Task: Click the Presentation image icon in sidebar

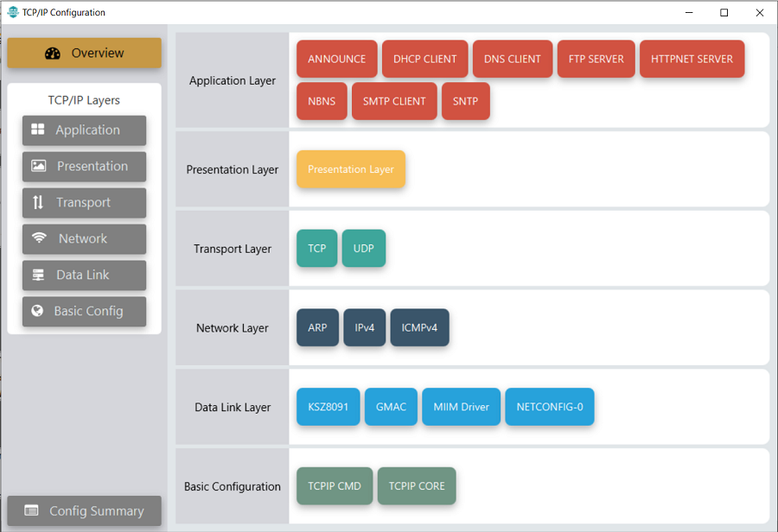Action: click(39, 166)
